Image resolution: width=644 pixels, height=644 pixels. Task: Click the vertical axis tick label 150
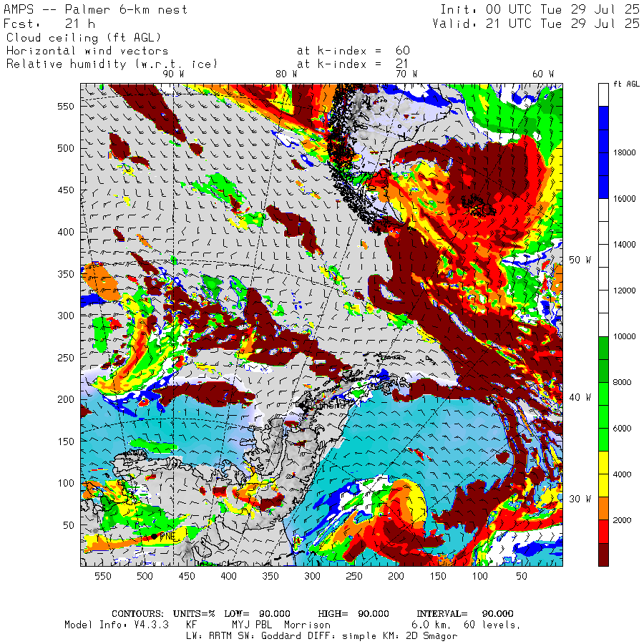[x=66, y=441]
